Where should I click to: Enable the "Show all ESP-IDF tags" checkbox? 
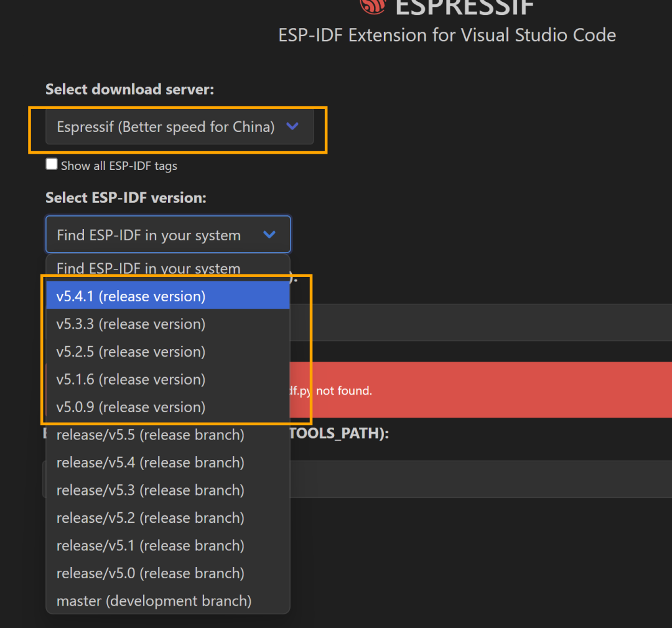[x=51, y=164]
